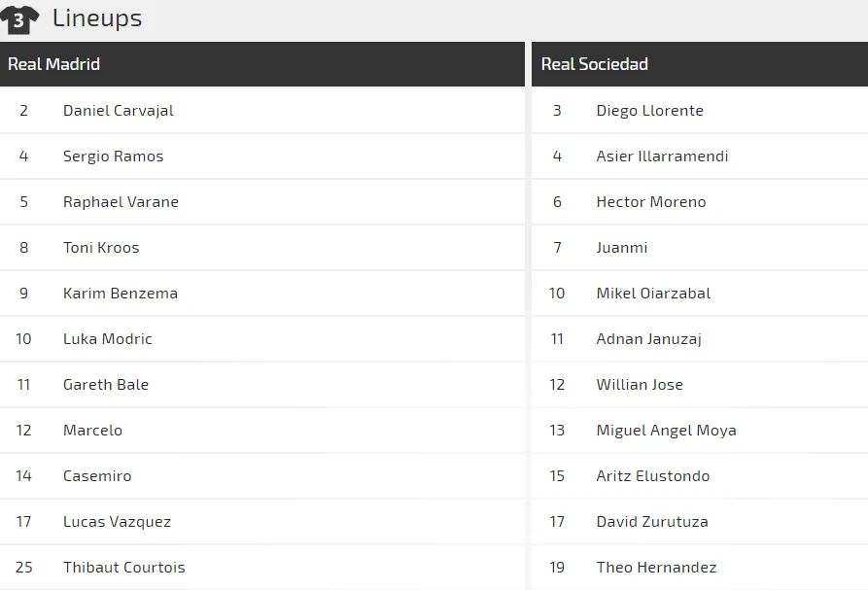
Task: Select Casemiro, number 14
Action: pyautogui.click(x=97, y=476)
